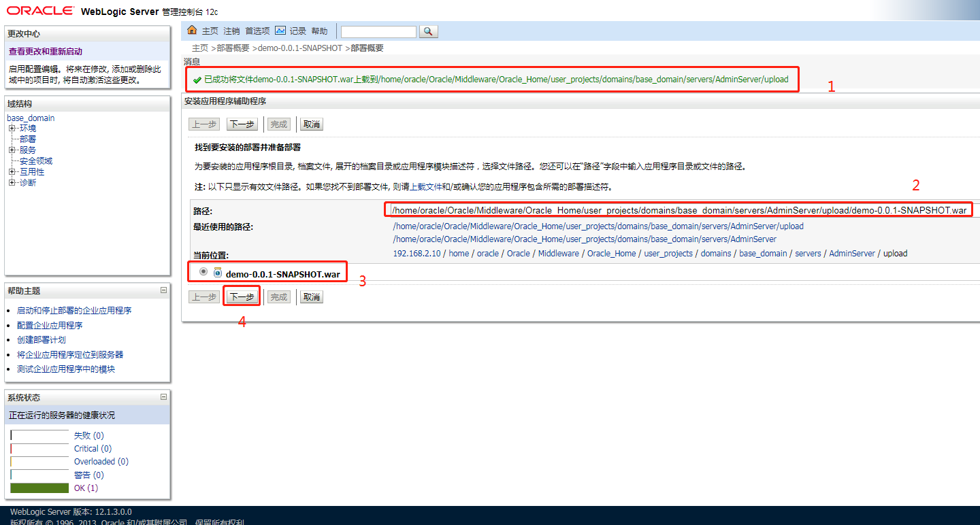Click 192.168.2.10 in the current location
The width and height of the screenshot is (980, 525).
click(x=417, y=254)
